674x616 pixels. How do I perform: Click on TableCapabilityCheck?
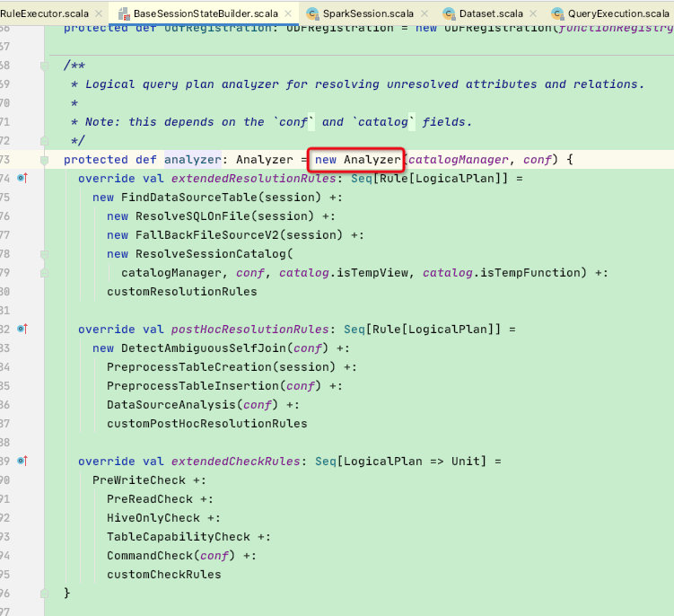179,537
